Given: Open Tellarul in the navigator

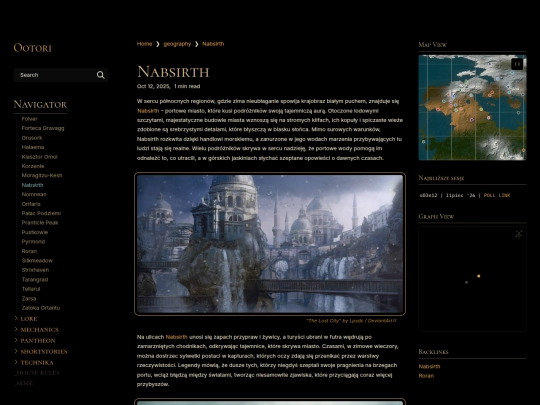Looking at the screenshot, I should (31, 289).
